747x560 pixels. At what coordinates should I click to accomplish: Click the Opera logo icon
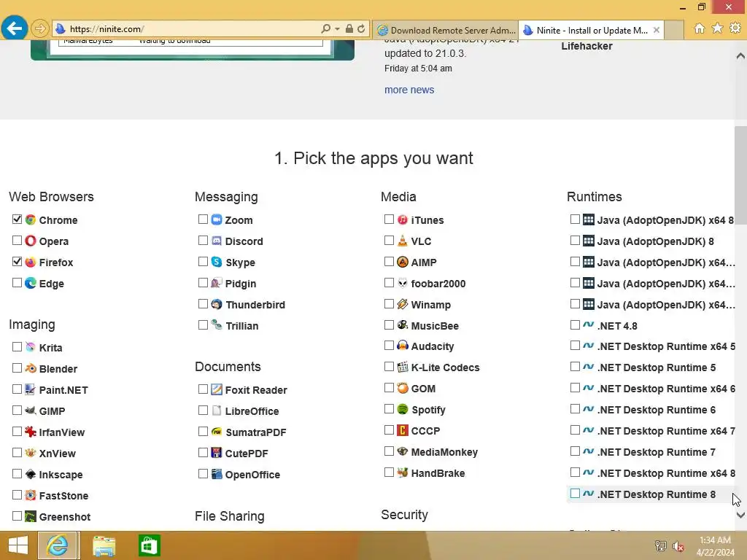[x=31, y=241]
